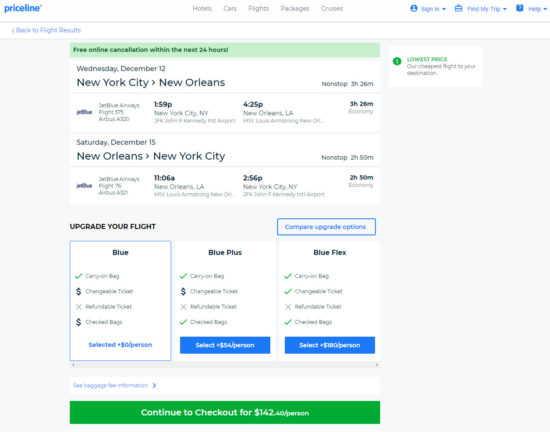Click the Blue fare Refundable Ticket X icon
The image size is (550, 432).
(x=79, y=307)
